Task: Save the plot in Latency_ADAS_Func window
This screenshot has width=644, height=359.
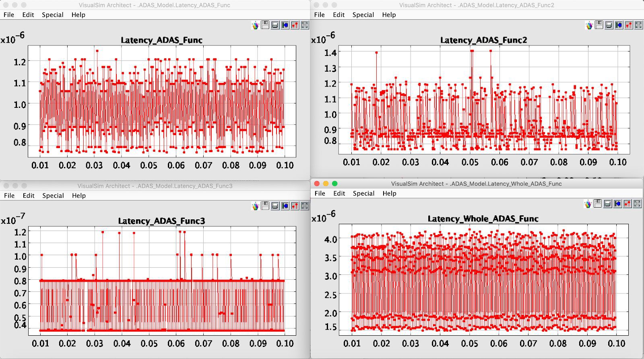Action: 265,25
